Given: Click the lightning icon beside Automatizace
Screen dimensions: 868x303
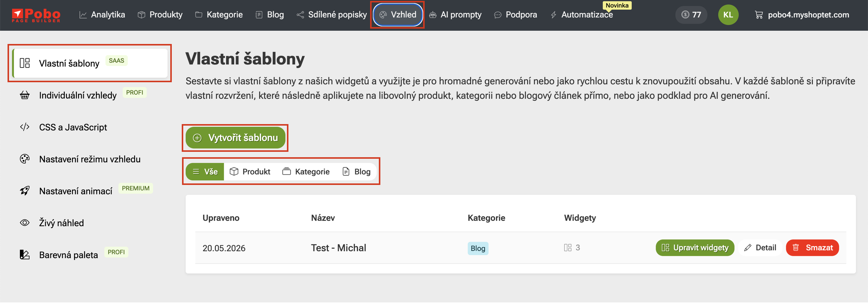Looking at the screenshot, I should 553,15.
